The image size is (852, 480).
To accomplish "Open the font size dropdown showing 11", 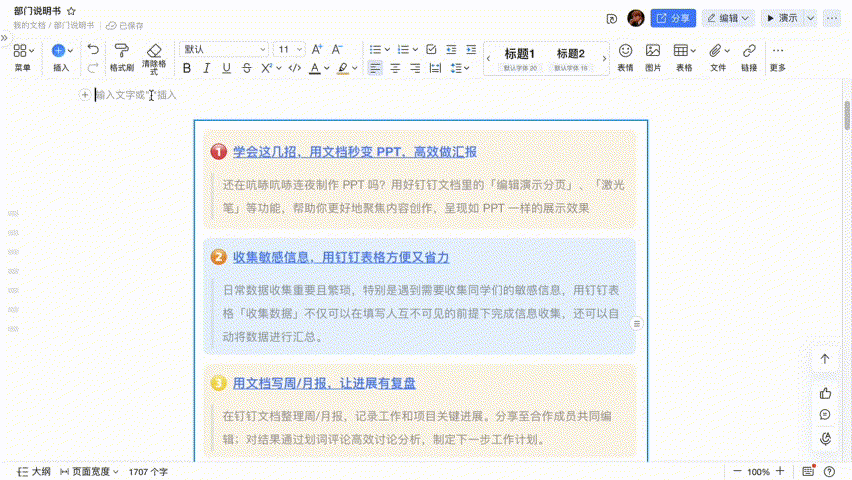I will [289, 49].
